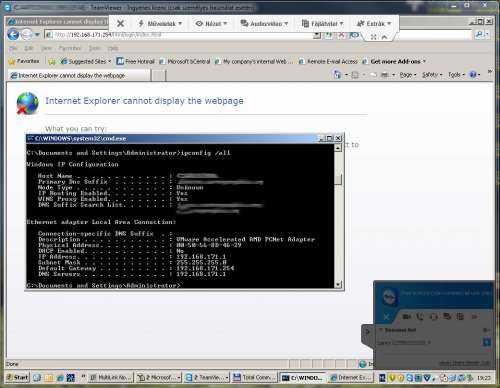Go forward with Internet Explorer forward arrow
This screenshot has width=500, height=388.
(x=27, y=34)
